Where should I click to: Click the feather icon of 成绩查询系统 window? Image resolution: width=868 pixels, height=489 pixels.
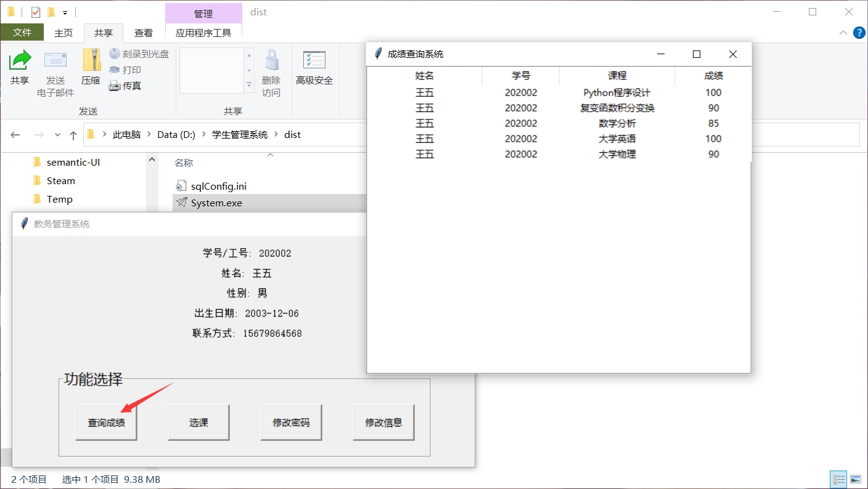point(379,54)
